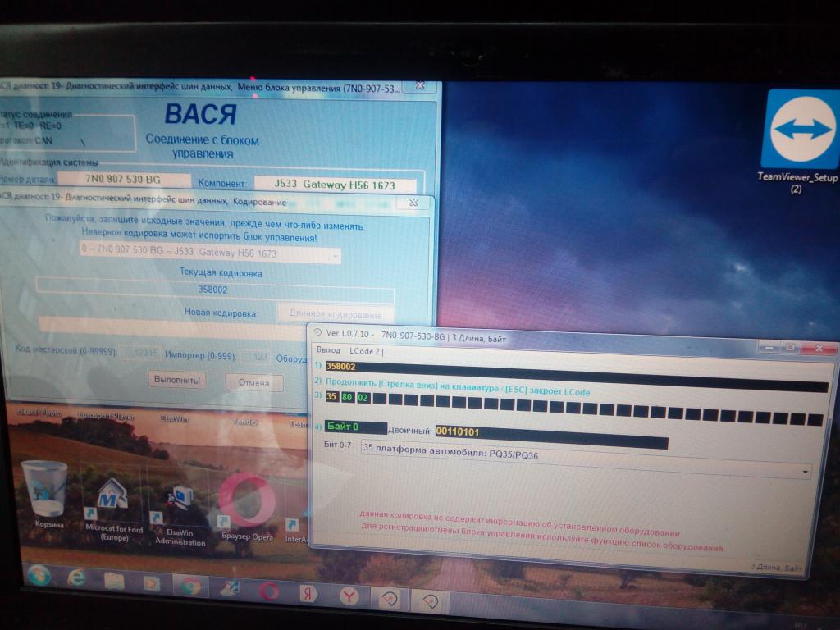Click the Windows Start orb
The height and width of the screenshot is (630, 840).
[x=38, y=576]
